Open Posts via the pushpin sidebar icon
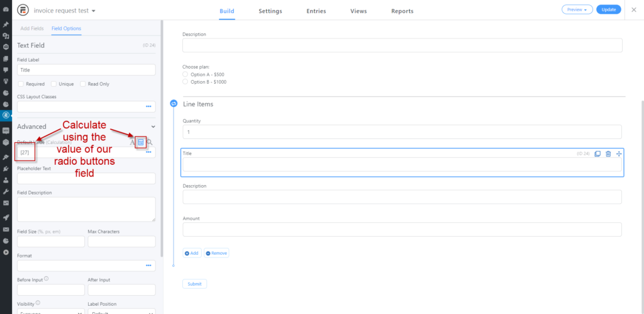 [6, 25]
